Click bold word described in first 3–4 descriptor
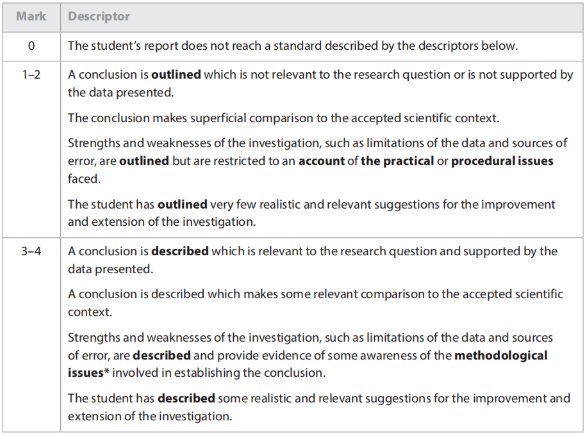The image size is (586, 435). (180, 251)
